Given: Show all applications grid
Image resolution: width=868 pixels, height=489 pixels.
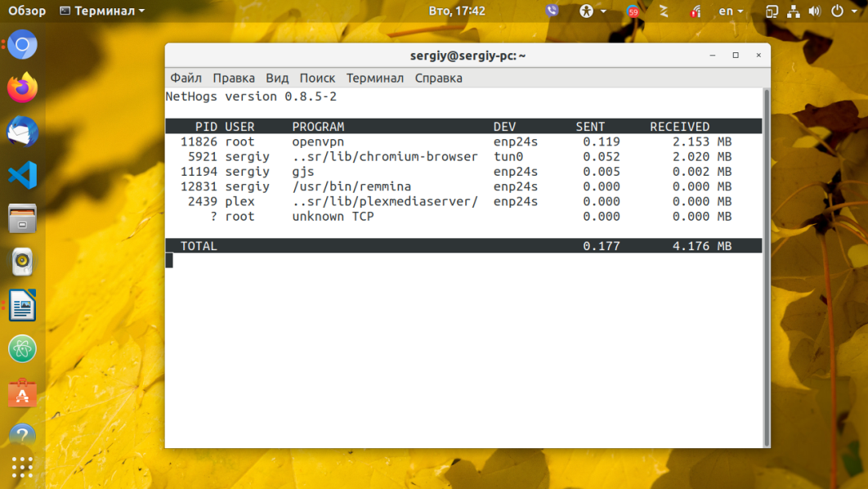Looking at the screenshot, I should pyautogui.click(x=22, y=467).
